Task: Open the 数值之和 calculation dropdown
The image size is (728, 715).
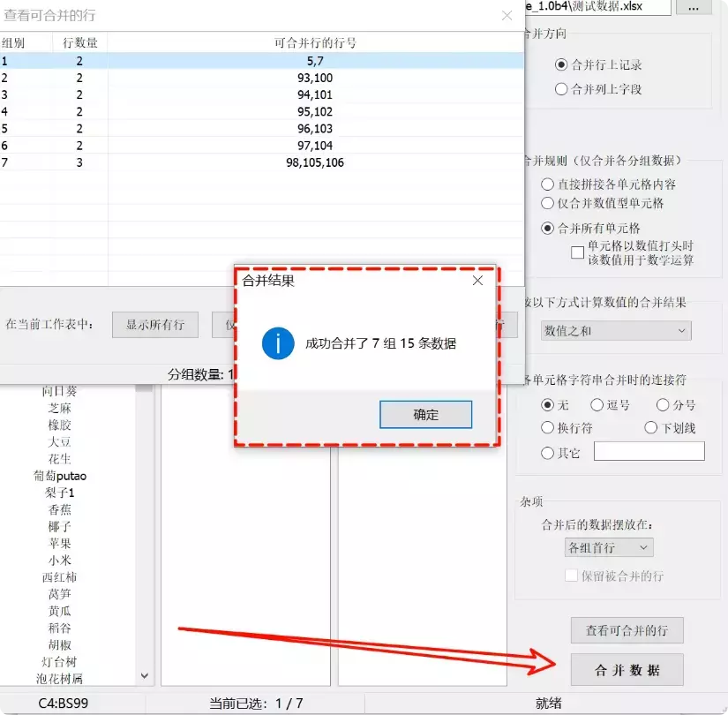Action: 615,330
